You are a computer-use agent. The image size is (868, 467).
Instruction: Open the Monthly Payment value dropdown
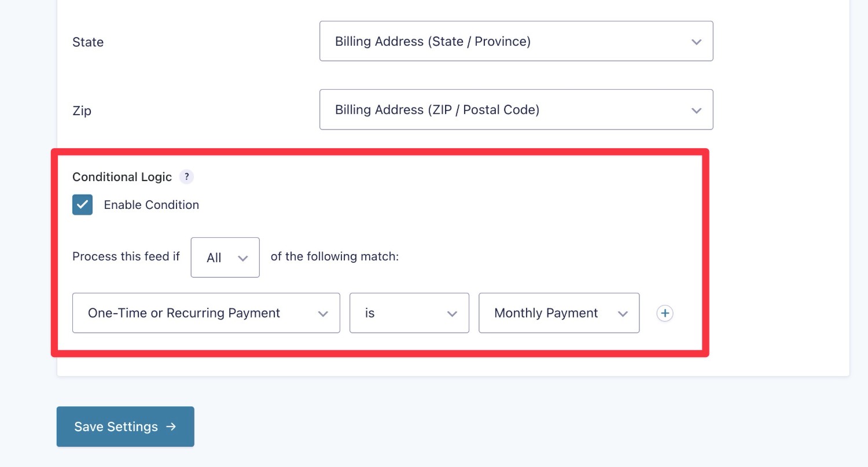point(559,313)
